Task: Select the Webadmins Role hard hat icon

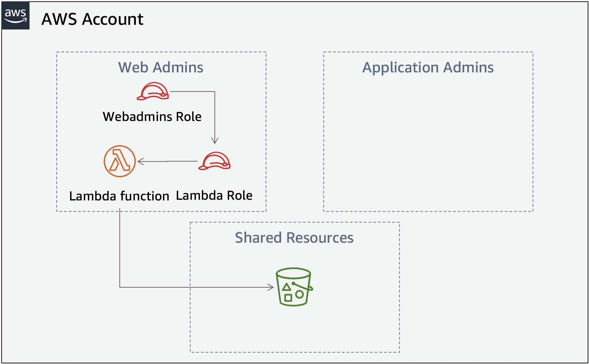Action: coord(153,91)
